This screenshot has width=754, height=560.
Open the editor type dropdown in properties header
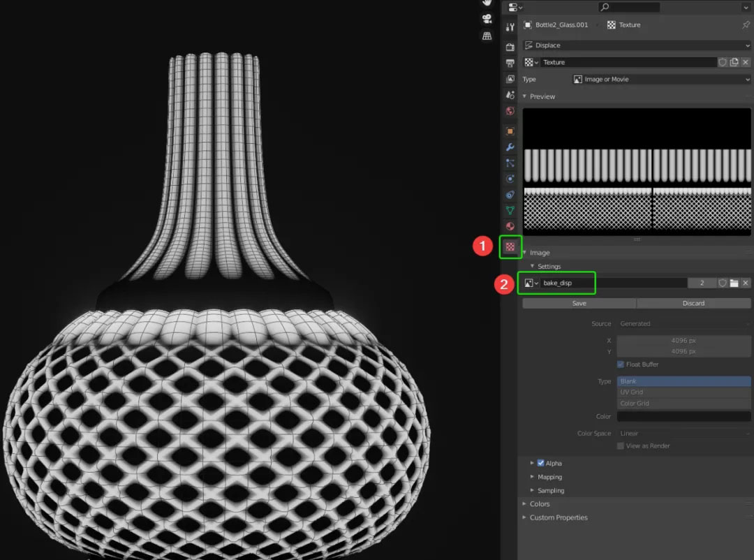click(x=515, y=7)
